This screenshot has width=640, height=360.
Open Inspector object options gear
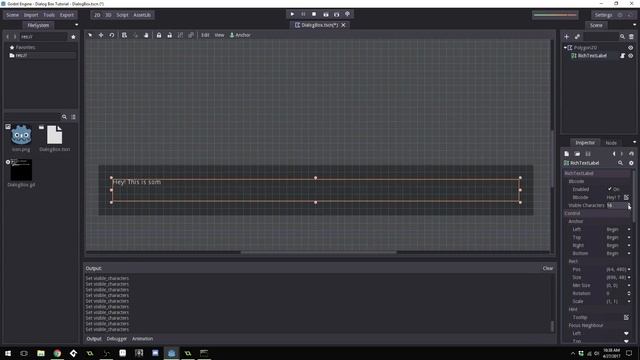point(631,163)
